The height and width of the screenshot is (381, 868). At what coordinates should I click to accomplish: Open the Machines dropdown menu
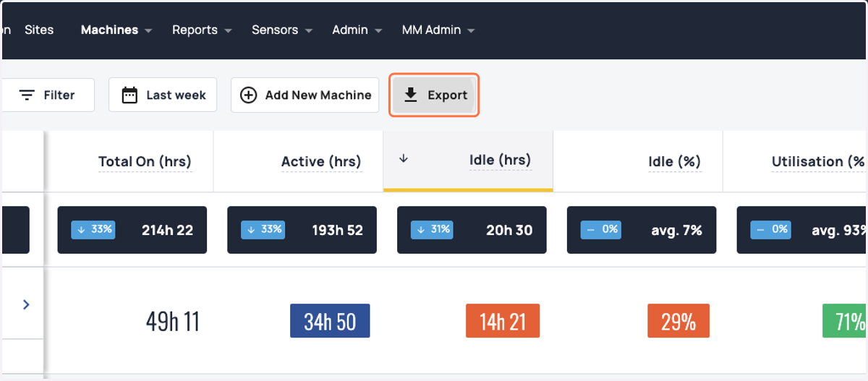(x=116, y=30)
